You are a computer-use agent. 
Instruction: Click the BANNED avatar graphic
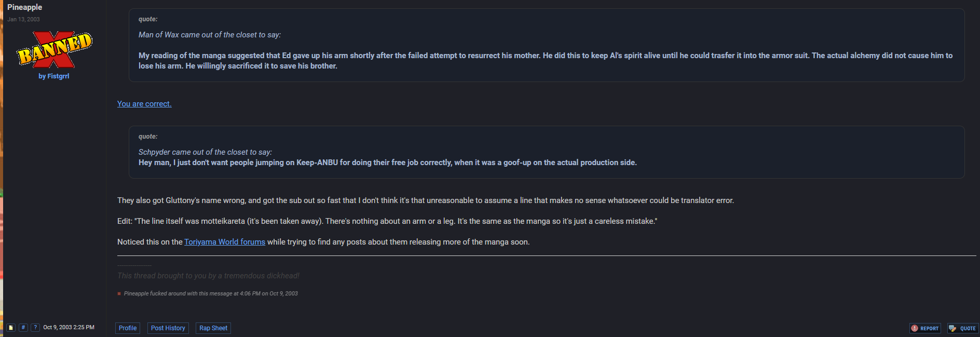[55, 49]
